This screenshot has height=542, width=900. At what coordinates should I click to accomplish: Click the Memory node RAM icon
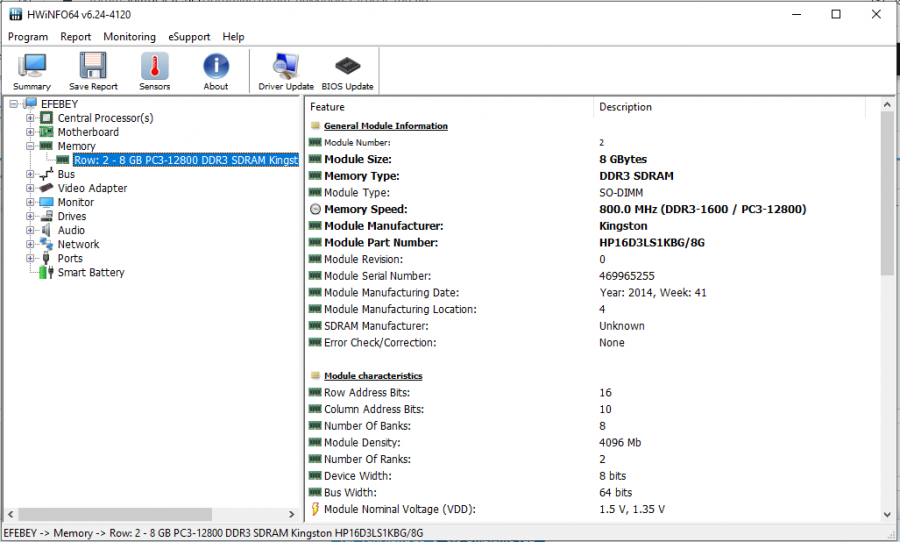46,146
